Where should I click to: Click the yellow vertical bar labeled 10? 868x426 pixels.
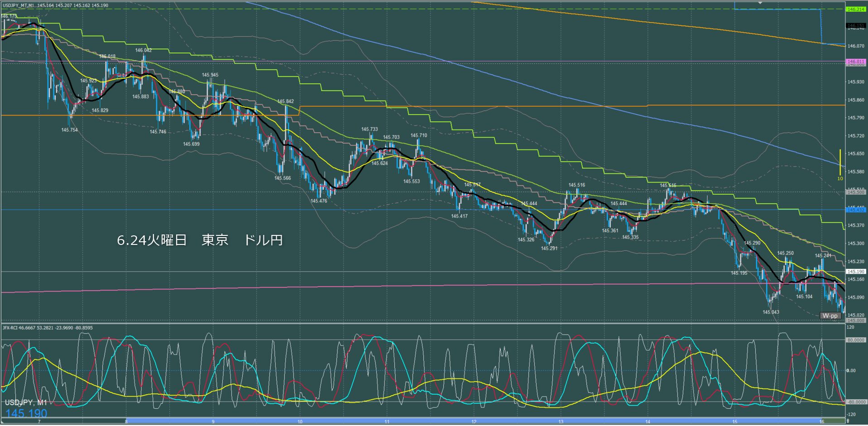pyautogui.click(x=840, y=163)
